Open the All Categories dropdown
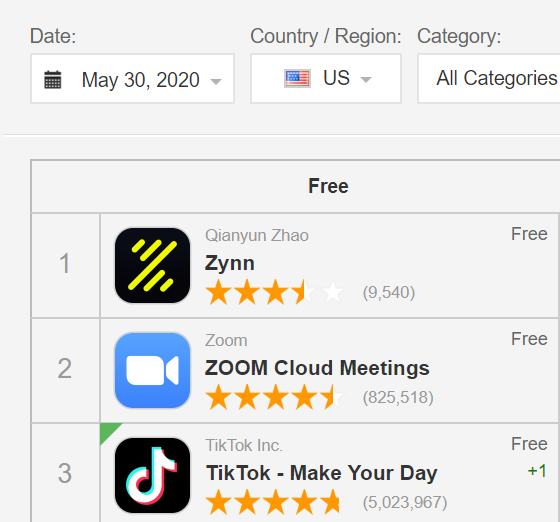 click(x=489, y=79)
